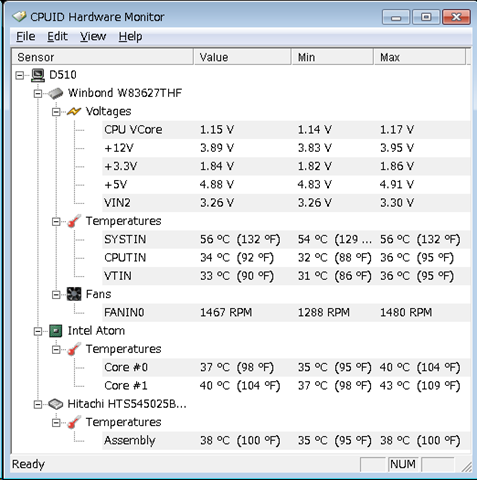The image size is (477, 480).
Task: Click the 1.15 V VCore value
Action: [217, 130]
